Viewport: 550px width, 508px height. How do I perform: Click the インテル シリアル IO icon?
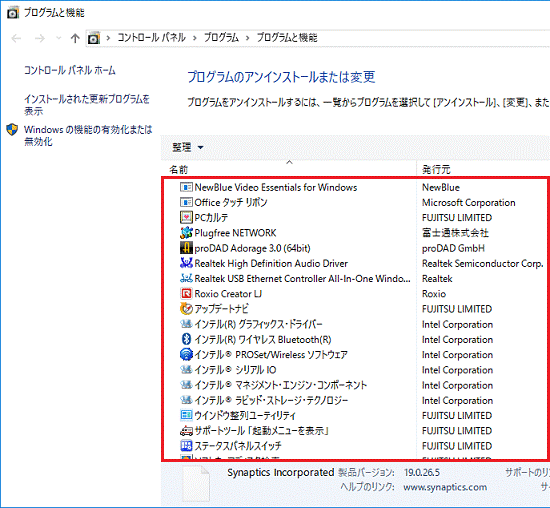186,370
